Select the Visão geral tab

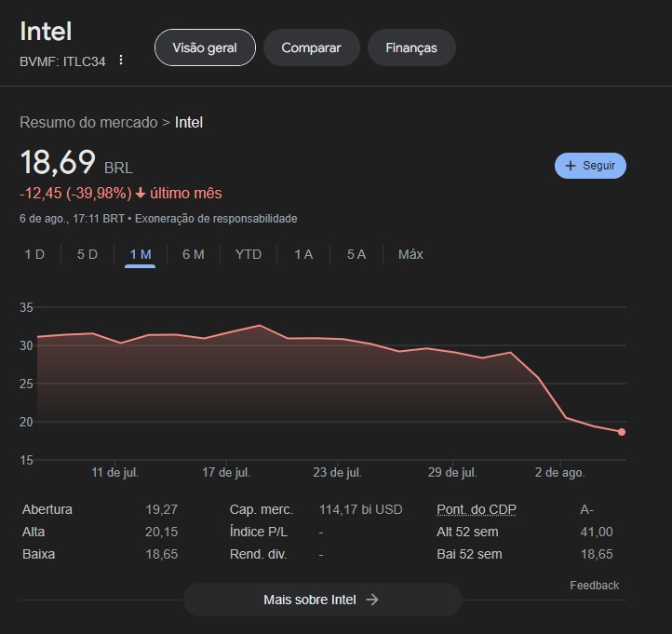coord(205,47)
